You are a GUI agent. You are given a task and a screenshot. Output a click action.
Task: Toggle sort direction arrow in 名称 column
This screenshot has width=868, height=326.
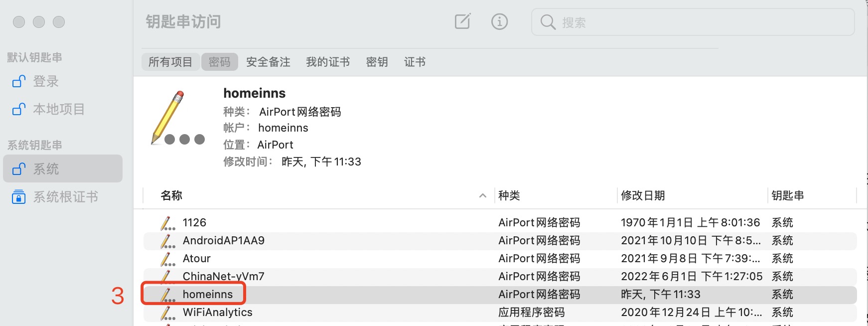pos(482,196)
